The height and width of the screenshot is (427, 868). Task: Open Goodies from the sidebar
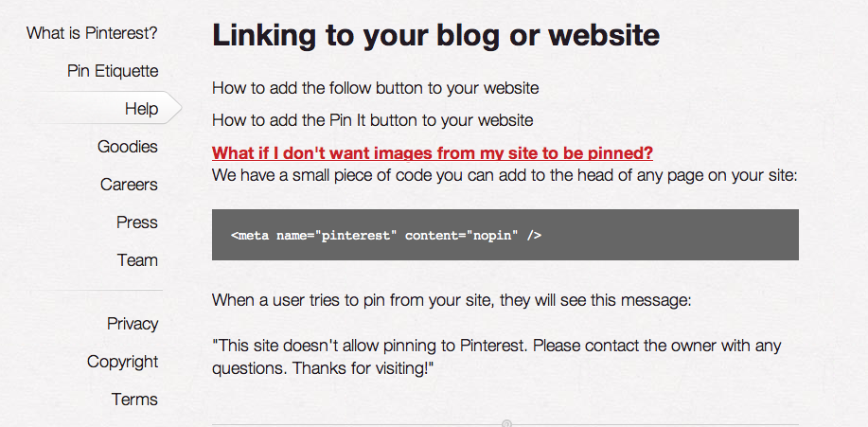(128, 147)
